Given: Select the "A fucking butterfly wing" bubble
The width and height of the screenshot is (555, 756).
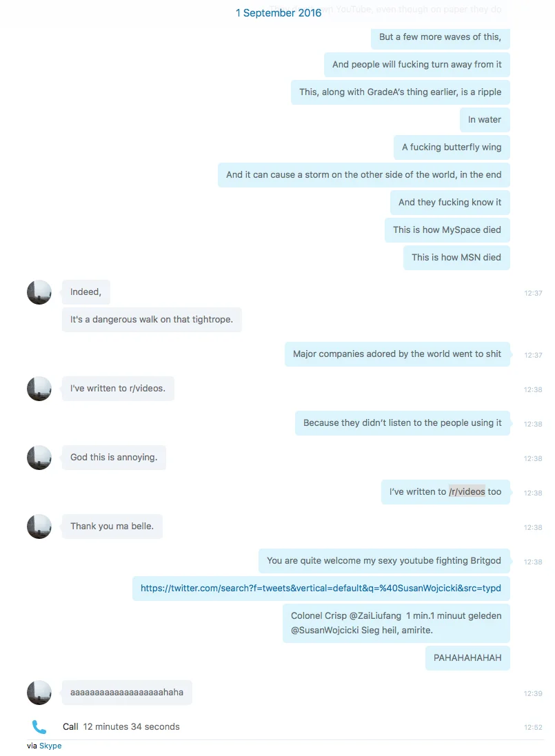Looking at the screenshot, I should [x=452, y=147].
